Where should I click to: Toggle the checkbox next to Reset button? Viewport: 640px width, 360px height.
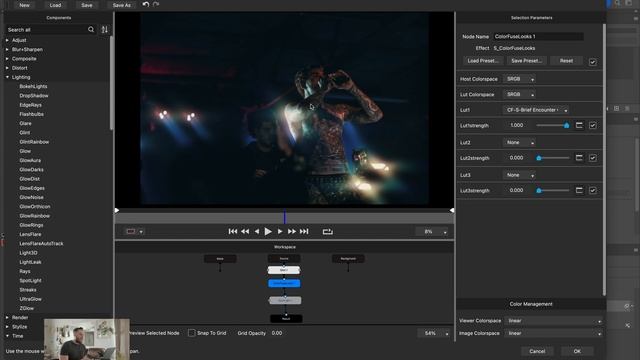593,62
